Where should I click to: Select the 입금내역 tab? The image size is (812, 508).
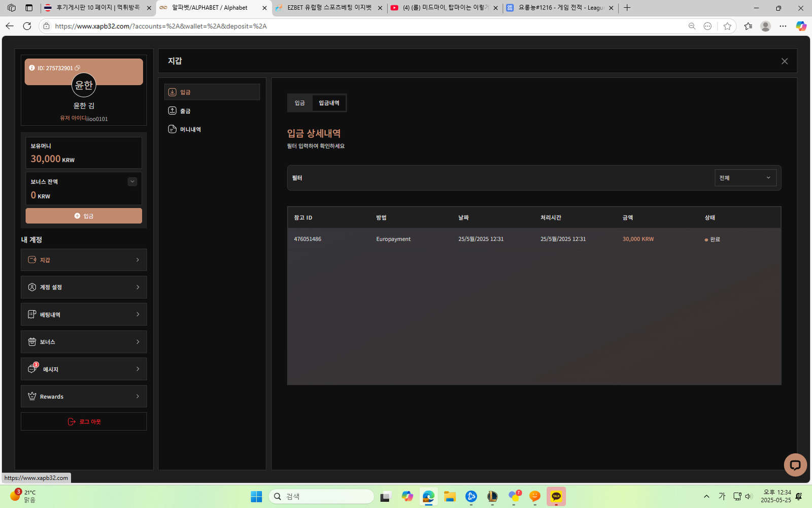(x=329, y=103)
